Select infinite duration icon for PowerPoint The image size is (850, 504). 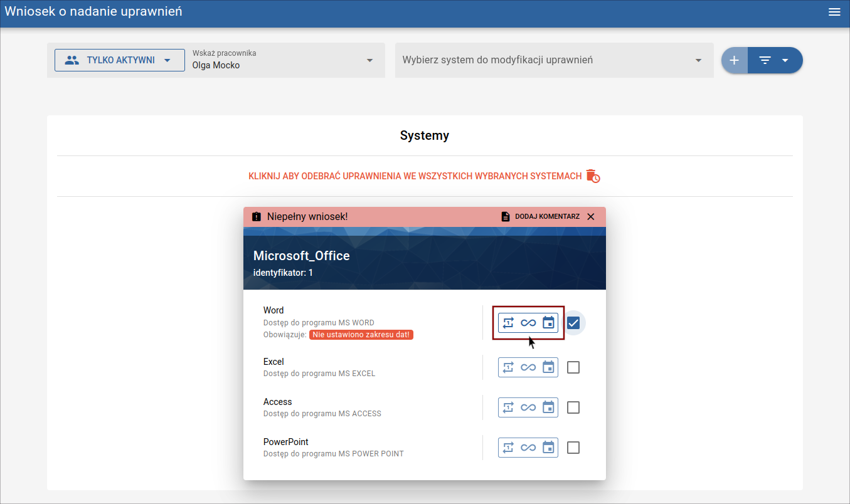pyautogui.click(x=528, y=448)
